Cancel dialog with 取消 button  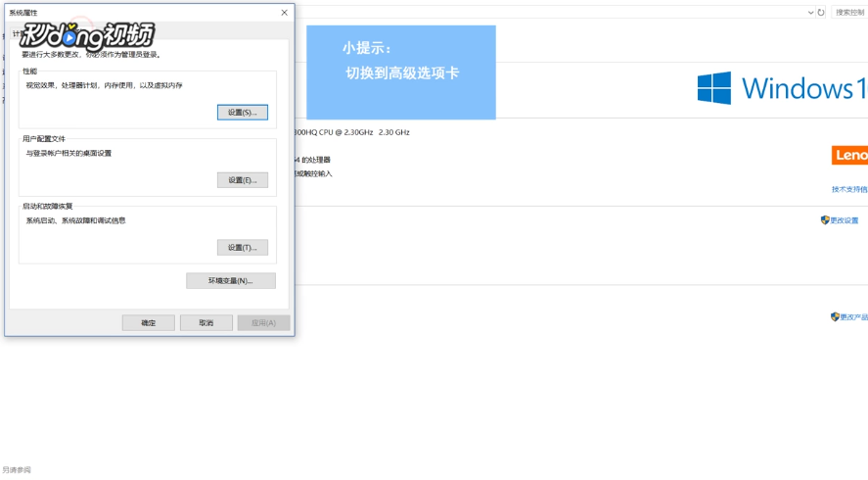pyautogui.click(x=206, y=323)
